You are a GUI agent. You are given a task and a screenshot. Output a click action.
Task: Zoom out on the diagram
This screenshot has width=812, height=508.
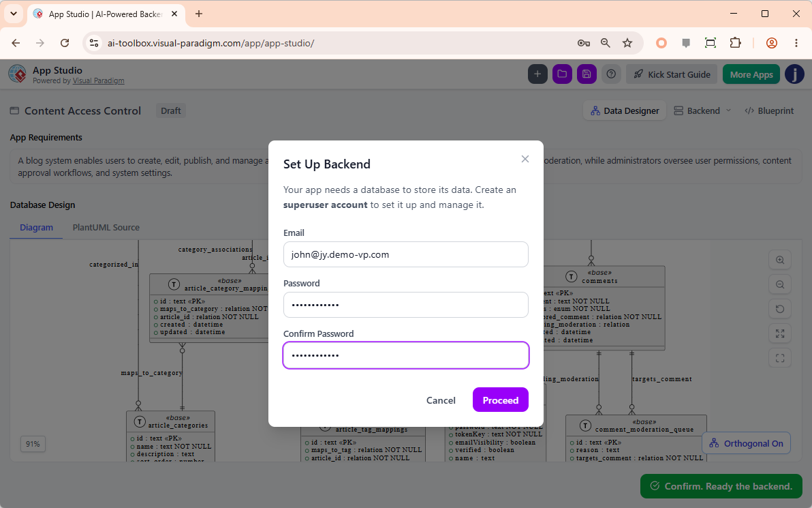[x=780, y=284]
